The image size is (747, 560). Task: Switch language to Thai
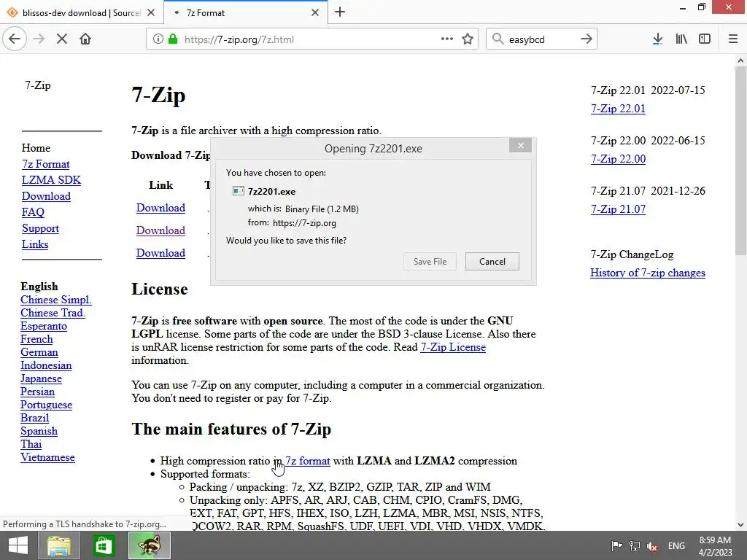(31, 444)
